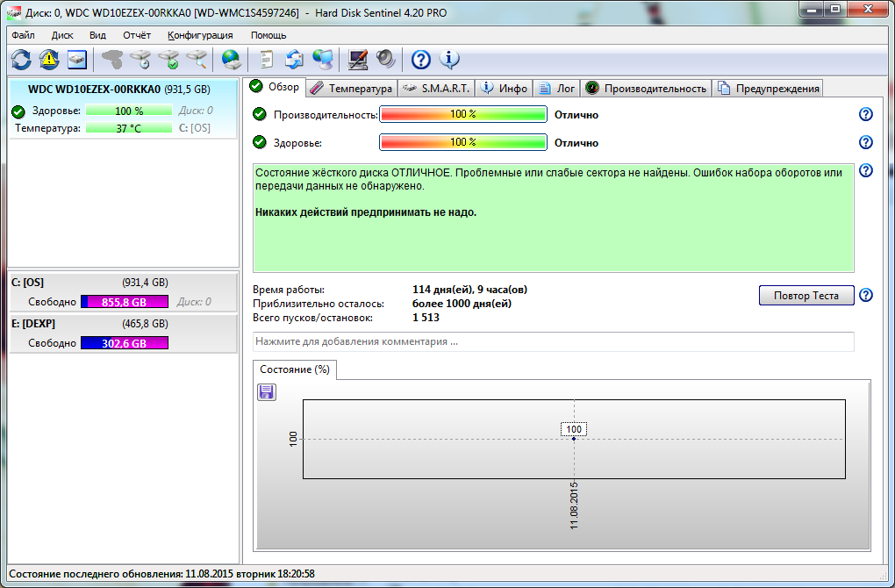Select the Обзор tab
This screenshot has height=588, width=895.
tap(275, 87)
